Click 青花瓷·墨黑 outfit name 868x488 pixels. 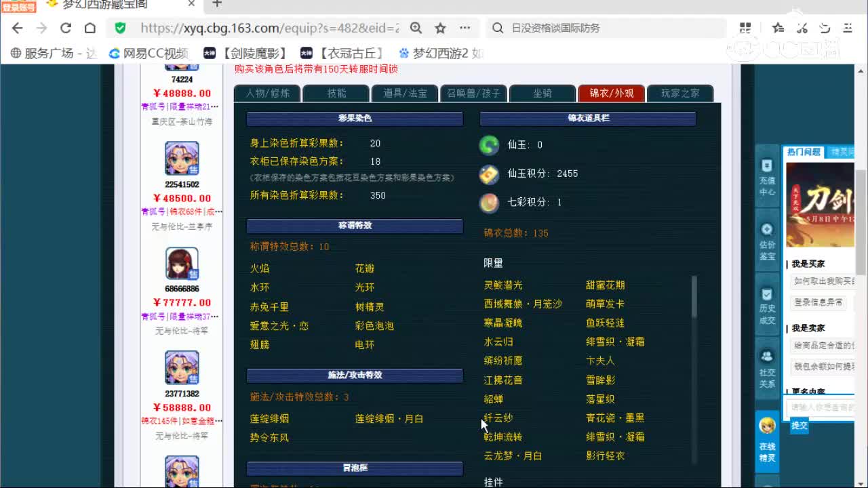(615, 418)
